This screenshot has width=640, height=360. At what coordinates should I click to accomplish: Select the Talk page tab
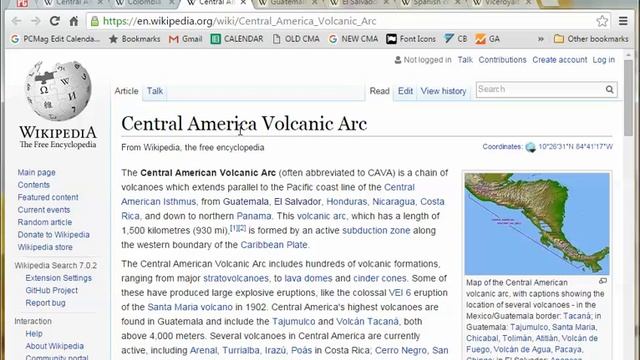tap(155, 91)
